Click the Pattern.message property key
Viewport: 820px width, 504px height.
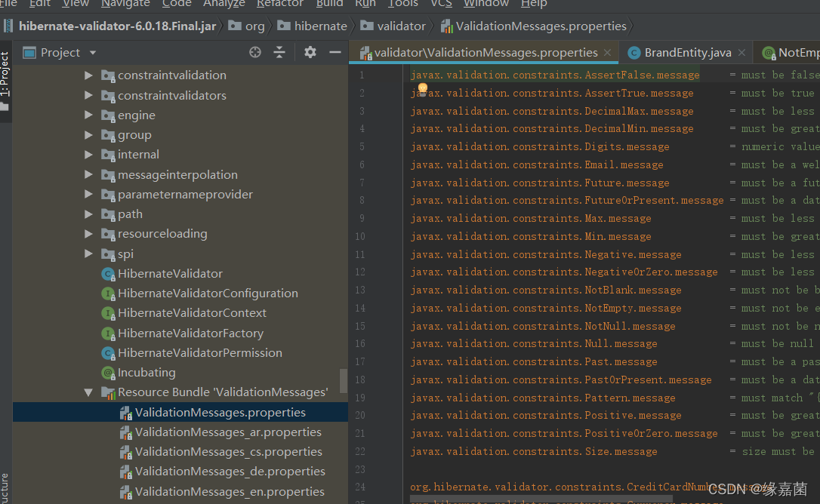tap(543, 398)
